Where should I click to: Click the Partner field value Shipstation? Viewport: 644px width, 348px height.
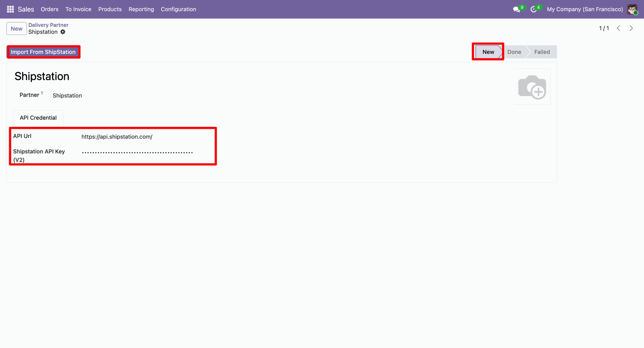(67, 96)
